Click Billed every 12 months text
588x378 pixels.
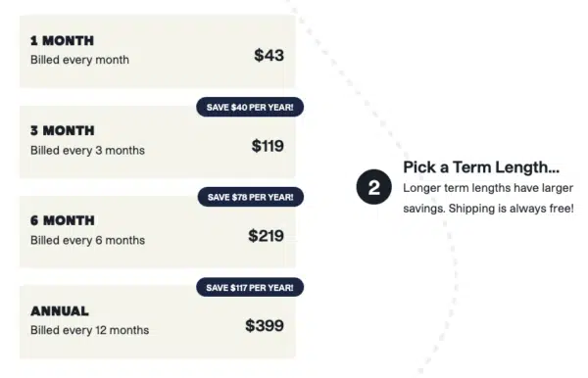click(x=89, y=330)
